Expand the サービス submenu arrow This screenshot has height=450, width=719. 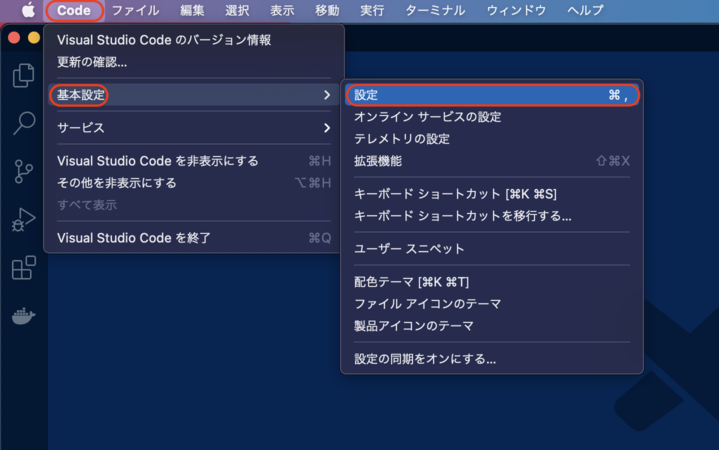[x=327, y=128]
